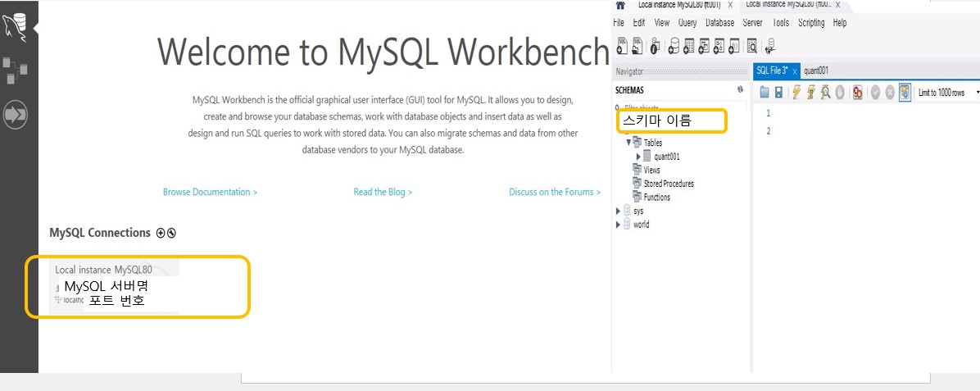The height and width of the screenshot is (391, 980).
Task: Select the Views tree item
Action: pos(651,170)
